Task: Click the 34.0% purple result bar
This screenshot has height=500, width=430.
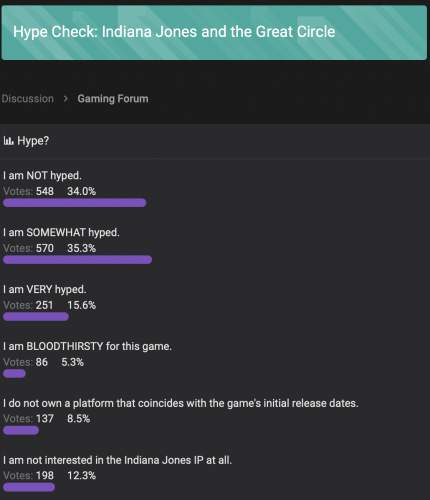Action: click(x=75, y=203)
